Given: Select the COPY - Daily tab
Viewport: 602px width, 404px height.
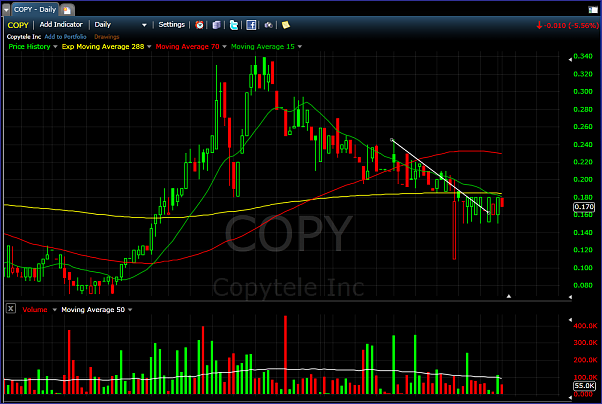Looking at the screenshot, I should [35, 10].
